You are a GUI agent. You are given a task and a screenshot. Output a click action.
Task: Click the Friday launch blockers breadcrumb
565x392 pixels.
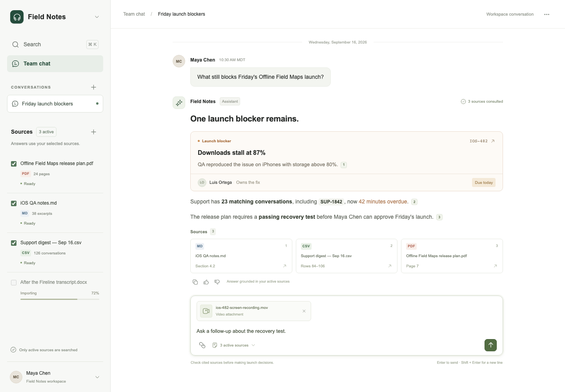pyautogui.click(x=182, y=14)
